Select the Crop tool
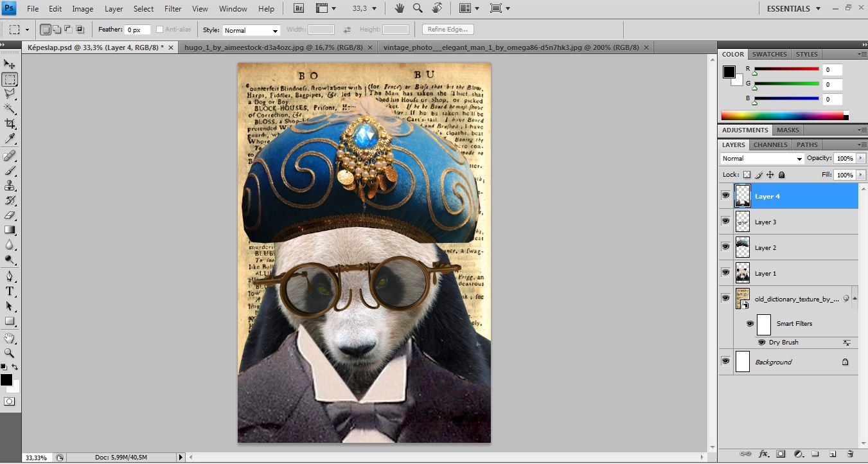Image resolution: width=868 pixels, height=464 pixels. 10,123
